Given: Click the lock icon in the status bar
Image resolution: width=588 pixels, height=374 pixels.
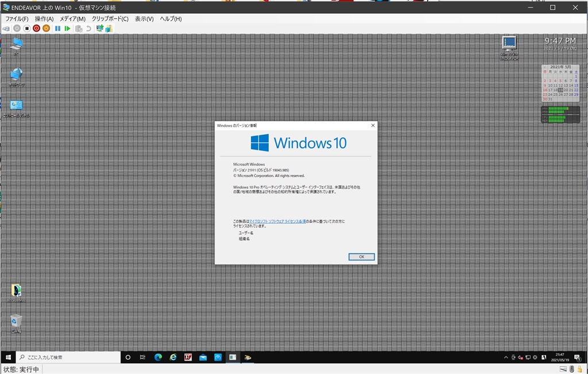Looking at the screenshot, I should [580, 369].
